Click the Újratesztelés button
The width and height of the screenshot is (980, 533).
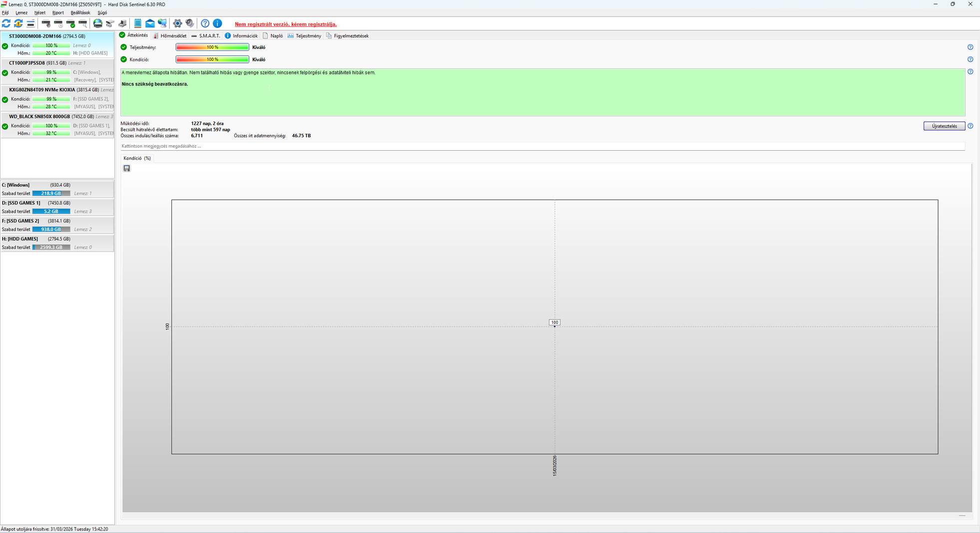pyautogui.click(x=944, y=126)
